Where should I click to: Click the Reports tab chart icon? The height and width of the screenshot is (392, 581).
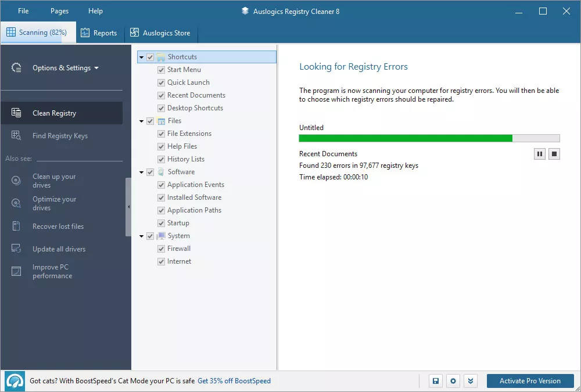(x=85, y=33)
